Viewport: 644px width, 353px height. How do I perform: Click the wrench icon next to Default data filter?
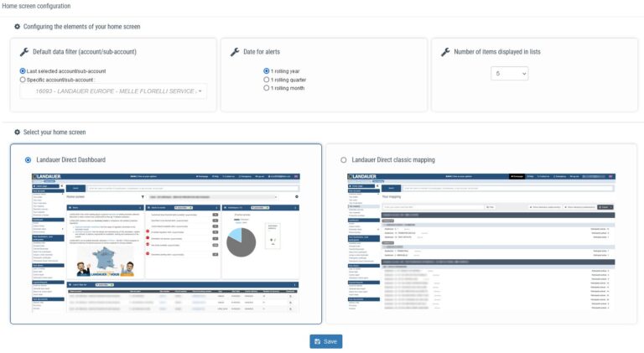point(24,52)
